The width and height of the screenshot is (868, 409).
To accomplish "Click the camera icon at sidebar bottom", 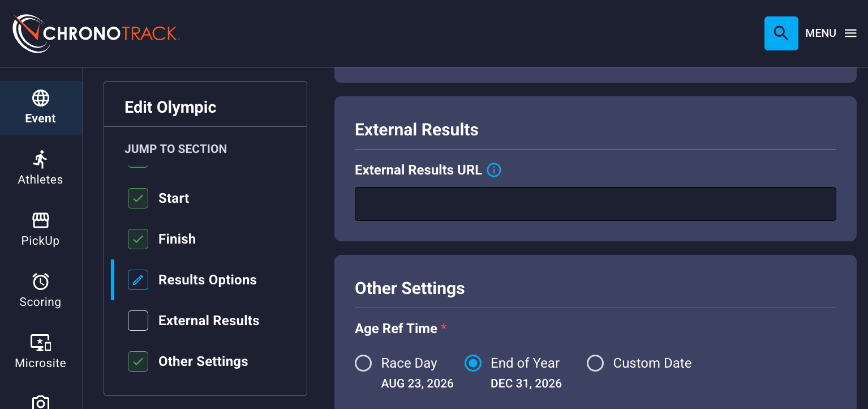I will [41, 402].
